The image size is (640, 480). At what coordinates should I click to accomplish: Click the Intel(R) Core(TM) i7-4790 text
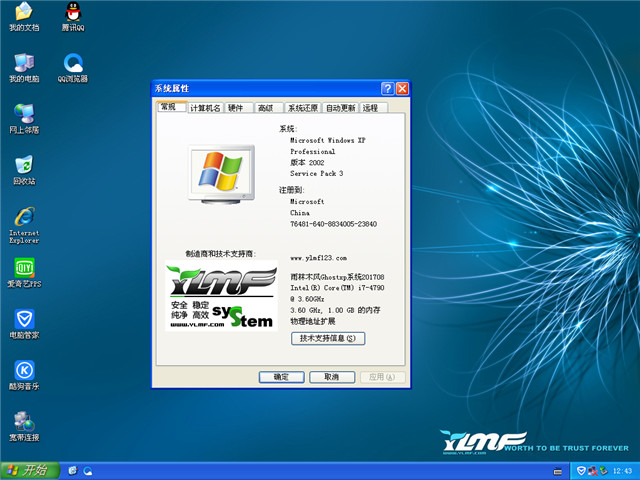point(337,288)
